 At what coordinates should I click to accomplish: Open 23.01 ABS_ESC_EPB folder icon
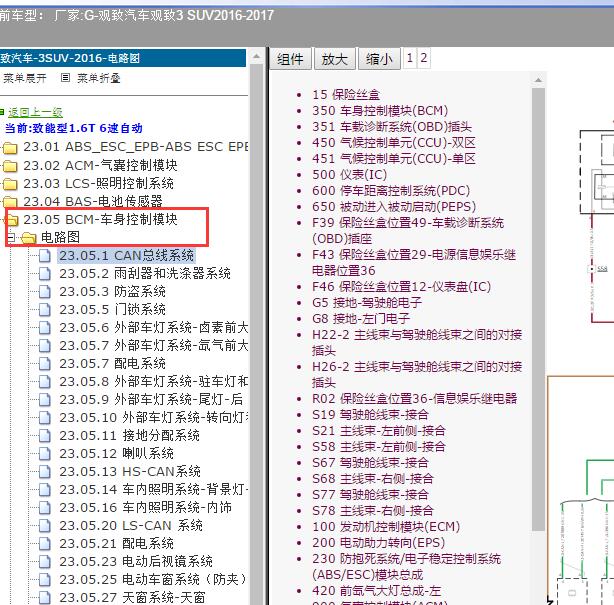(10, 148)
